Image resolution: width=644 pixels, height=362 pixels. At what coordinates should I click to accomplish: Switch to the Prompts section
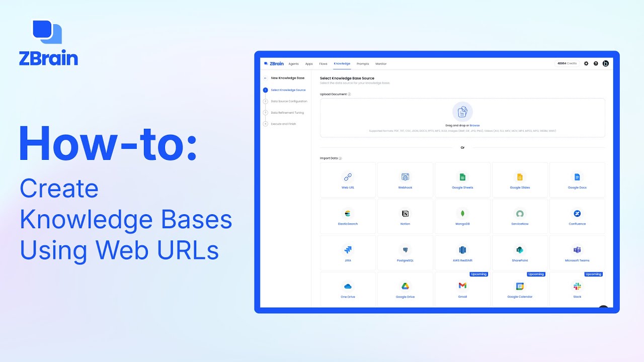363,63
